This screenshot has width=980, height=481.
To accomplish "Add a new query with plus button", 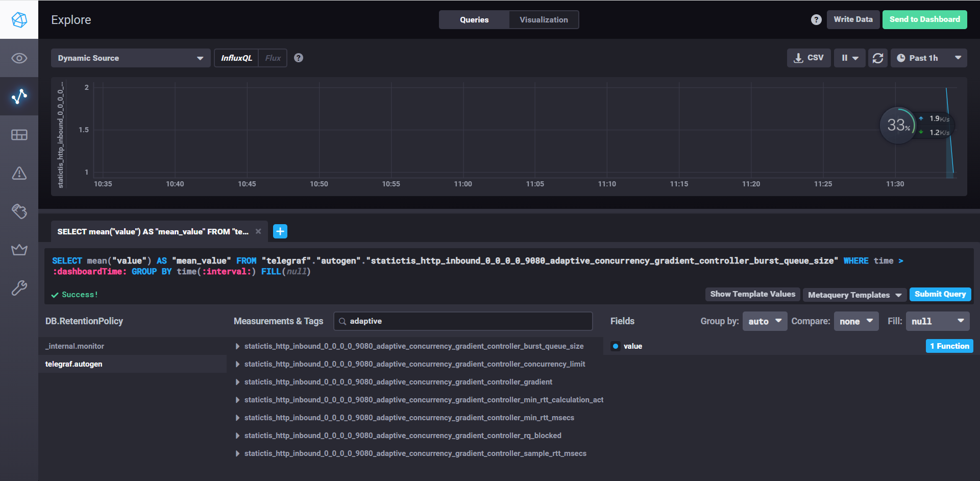I will coord(280,231).
